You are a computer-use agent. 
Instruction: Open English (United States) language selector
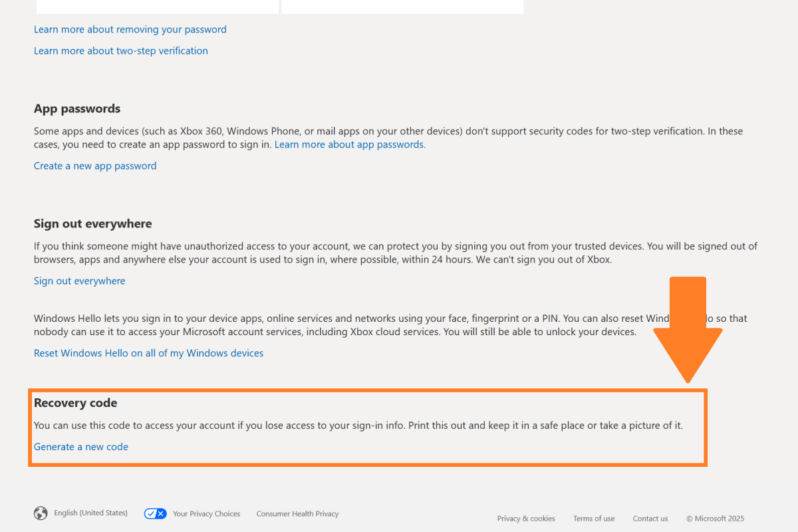point(91,513)
